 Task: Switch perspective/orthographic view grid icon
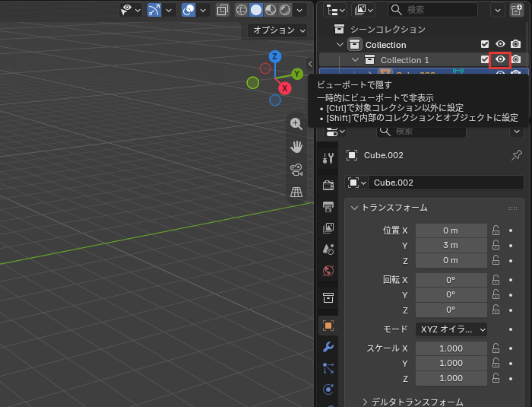(296, 192)
